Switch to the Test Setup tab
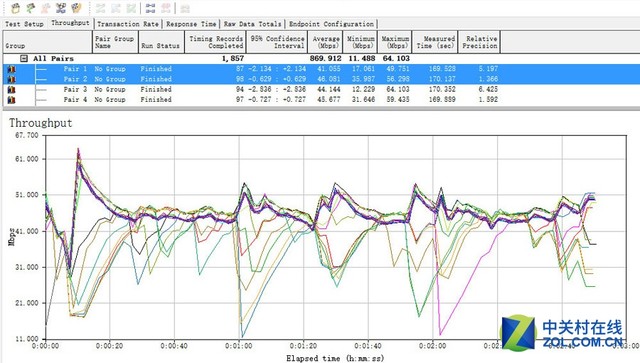 [24, 24]
